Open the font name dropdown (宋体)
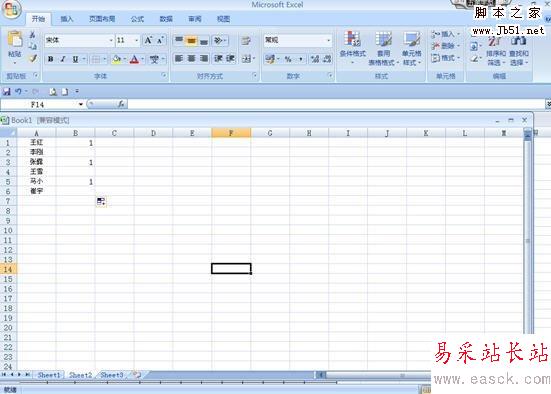 (x=111, y=40)
